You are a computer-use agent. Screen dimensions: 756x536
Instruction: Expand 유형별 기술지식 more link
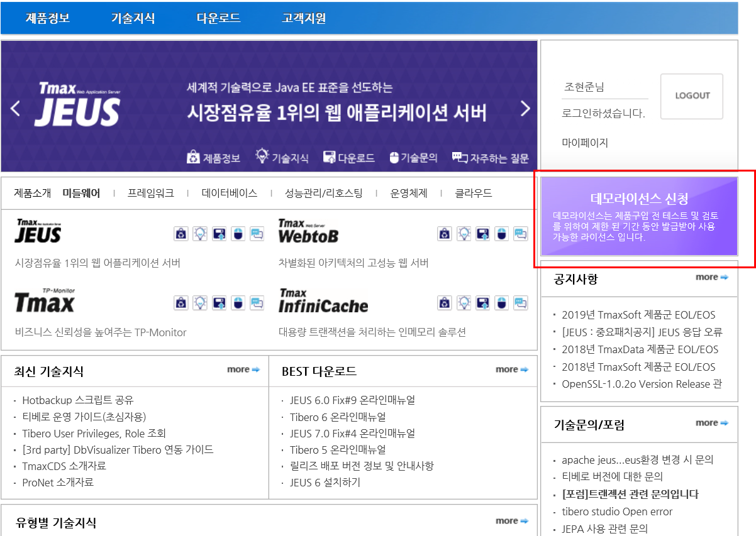tap(512, 521)
